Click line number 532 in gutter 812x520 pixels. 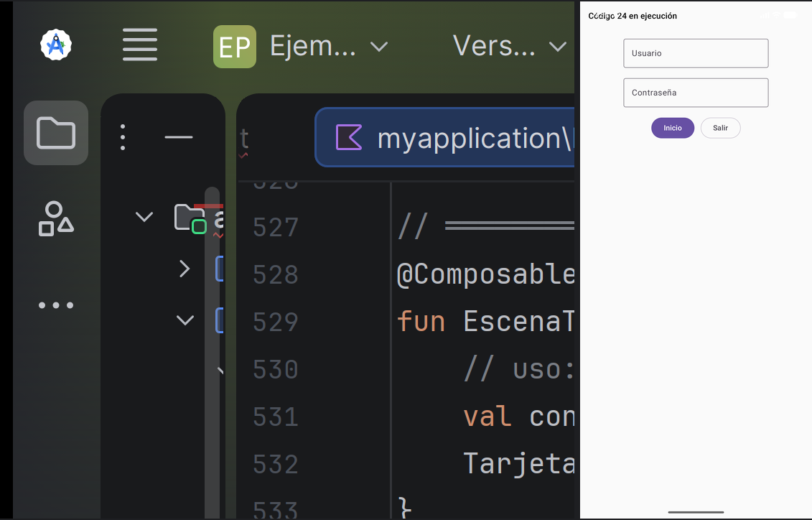pos(276,464)
